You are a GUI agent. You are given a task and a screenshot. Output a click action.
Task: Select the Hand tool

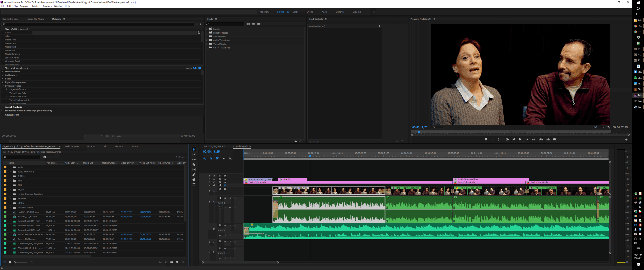194,180
